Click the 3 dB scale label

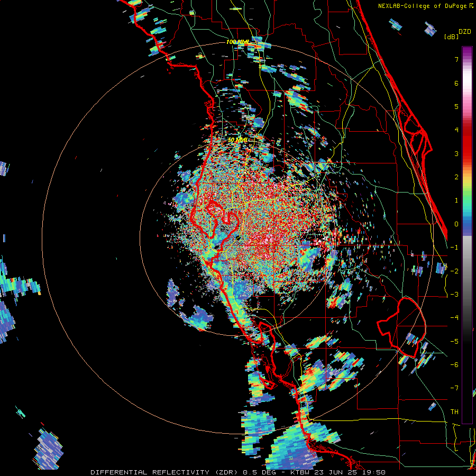pos(456,153)
